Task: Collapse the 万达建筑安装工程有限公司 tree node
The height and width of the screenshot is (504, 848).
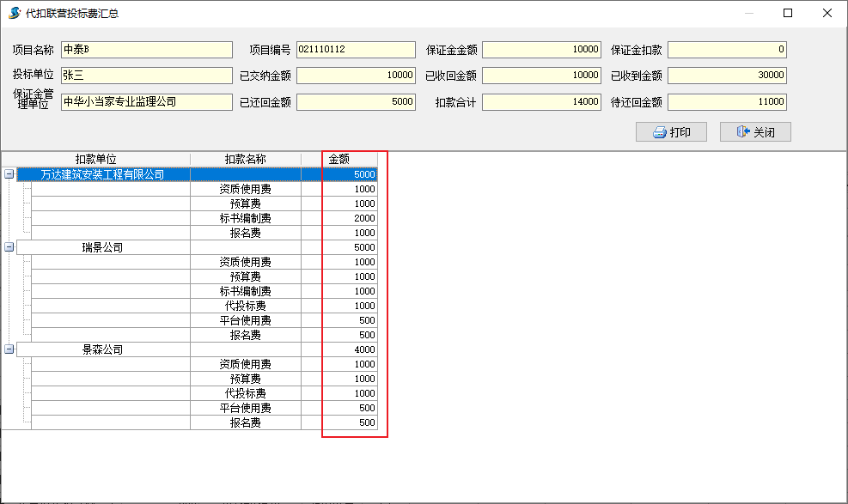Action: 9,174
